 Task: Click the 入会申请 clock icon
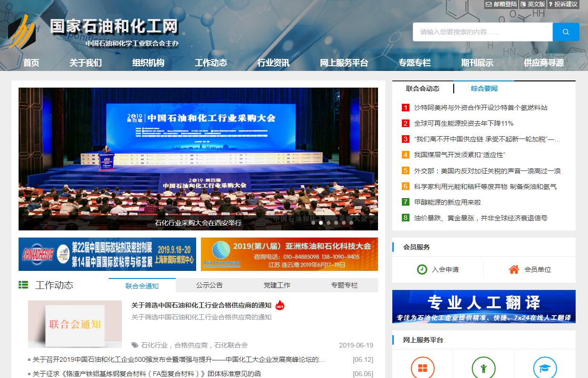coord(422,269)
